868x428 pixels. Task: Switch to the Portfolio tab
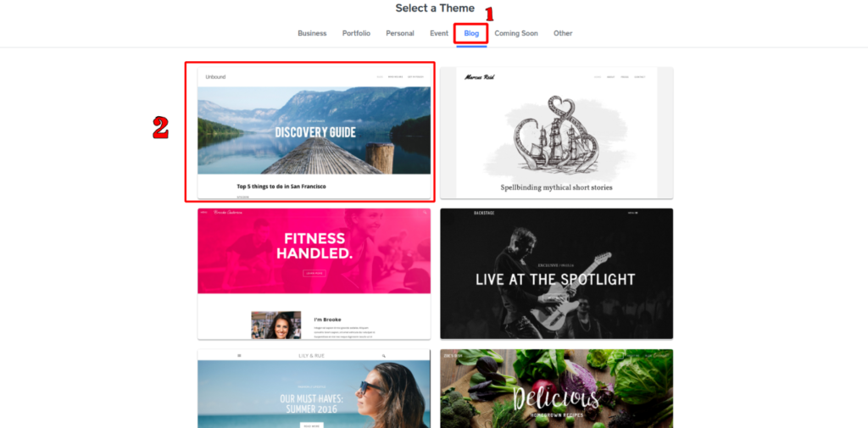coord(357,33)
